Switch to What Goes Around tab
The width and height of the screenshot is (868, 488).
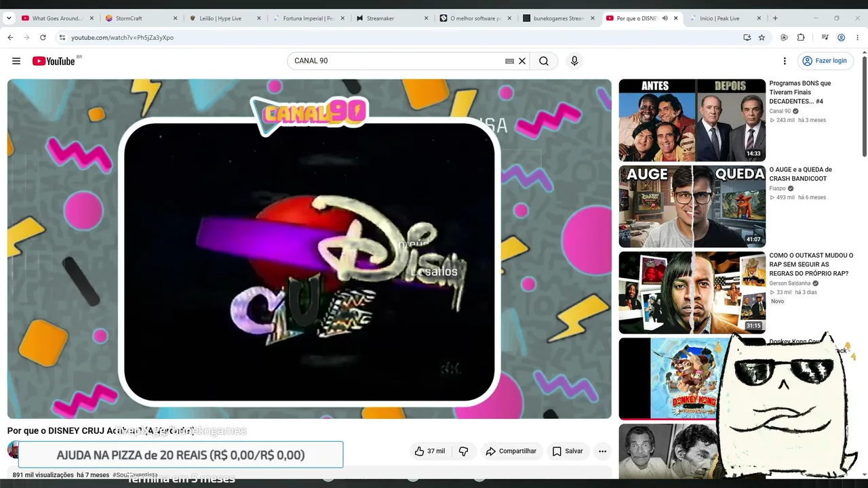click(57, 18)
